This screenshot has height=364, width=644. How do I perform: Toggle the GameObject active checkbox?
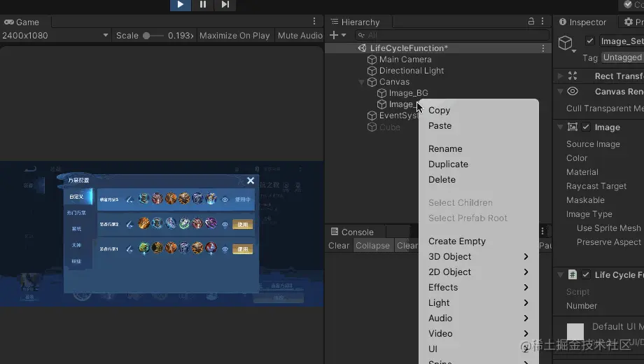tap(590, 41)
